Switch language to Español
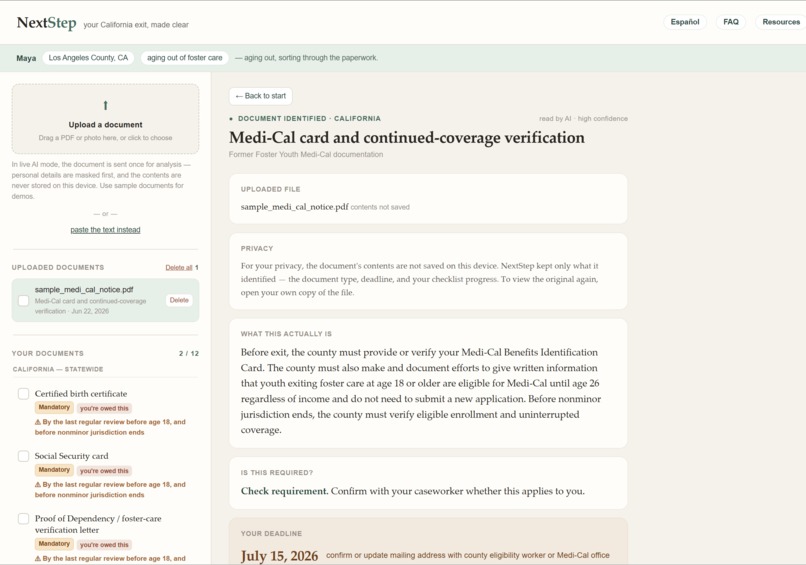 [685, 22]
